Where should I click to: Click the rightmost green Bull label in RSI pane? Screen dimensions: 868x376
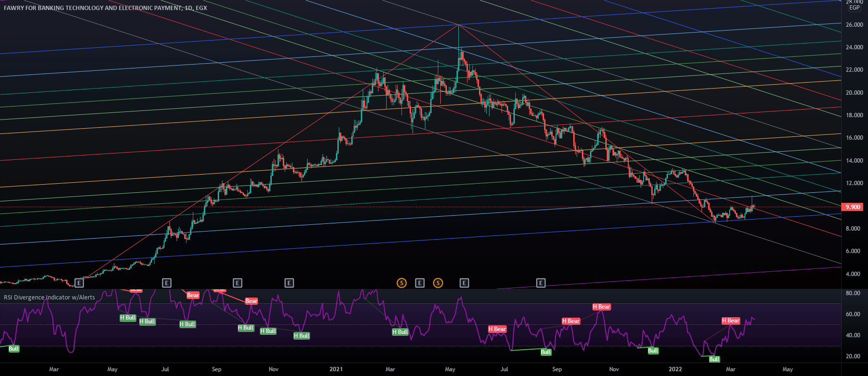coord(714,359)
